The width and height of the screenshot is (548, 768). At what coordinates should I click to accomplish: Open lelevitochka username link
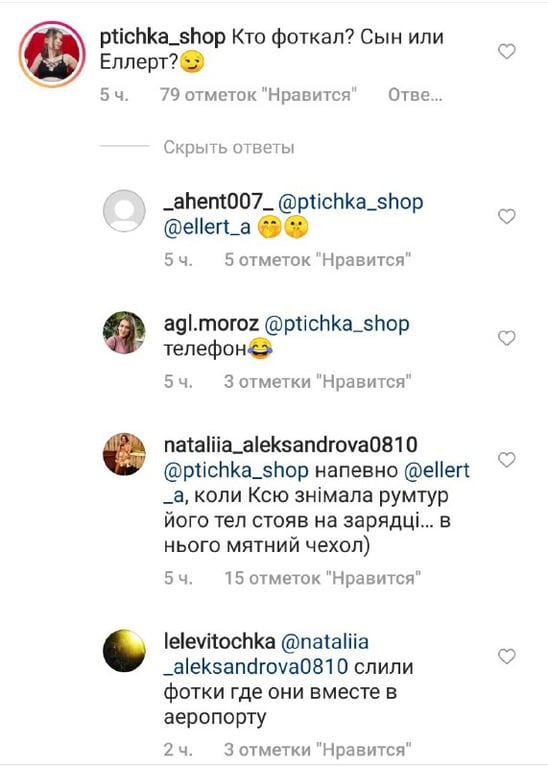coord(219,641)
